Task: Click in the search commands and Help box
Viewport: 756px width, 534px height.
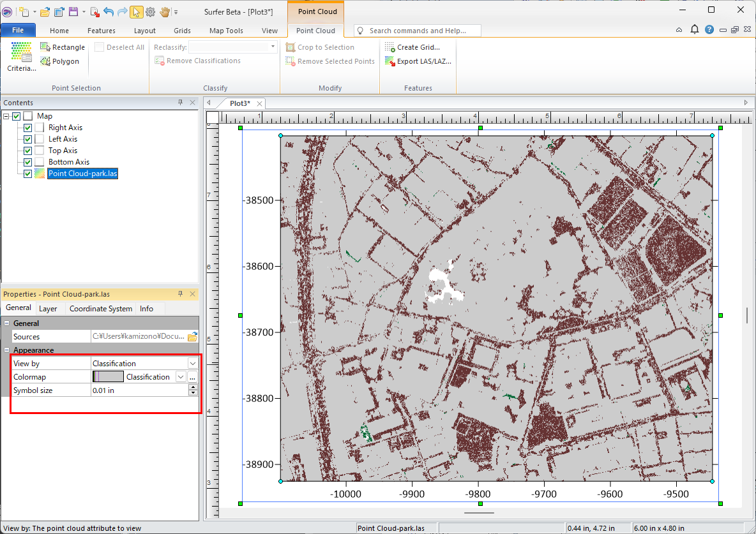Action: [x=418, y=31]
